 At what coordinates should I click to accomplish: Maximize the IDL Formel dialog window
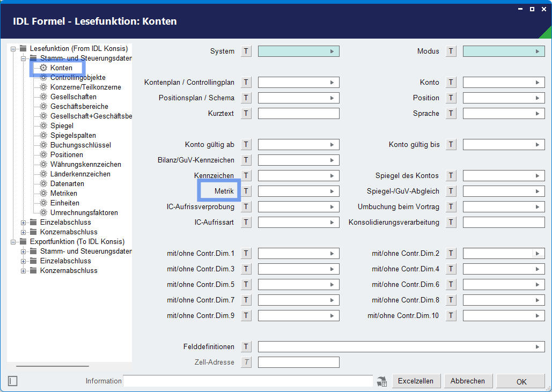pos(532,9)
